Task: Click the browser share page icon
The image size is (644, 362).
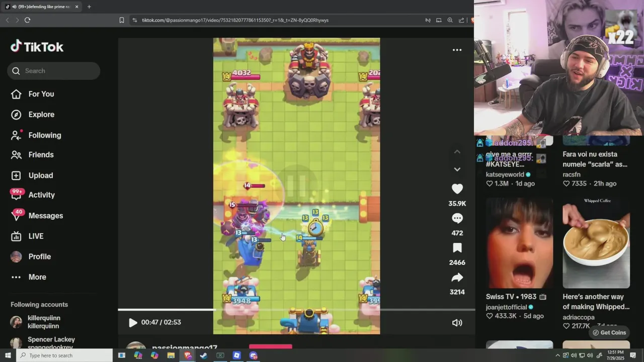Action: coord(461,20)
